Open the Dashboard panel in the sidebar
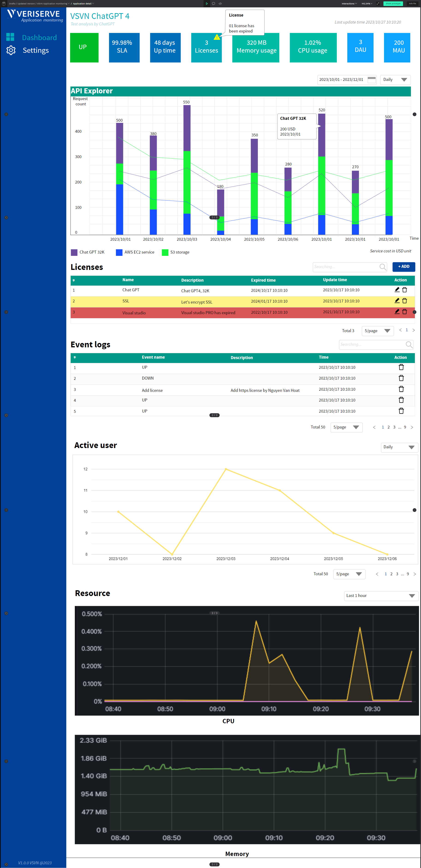The image size is (421, 868). [39, 37]
